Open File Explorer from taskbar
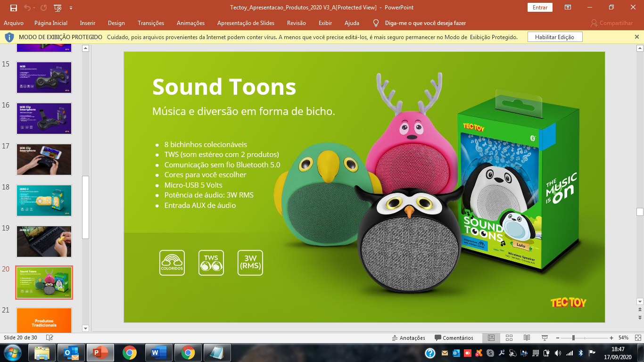The width and height of the screenshot is (644, 362). [42, 353]
